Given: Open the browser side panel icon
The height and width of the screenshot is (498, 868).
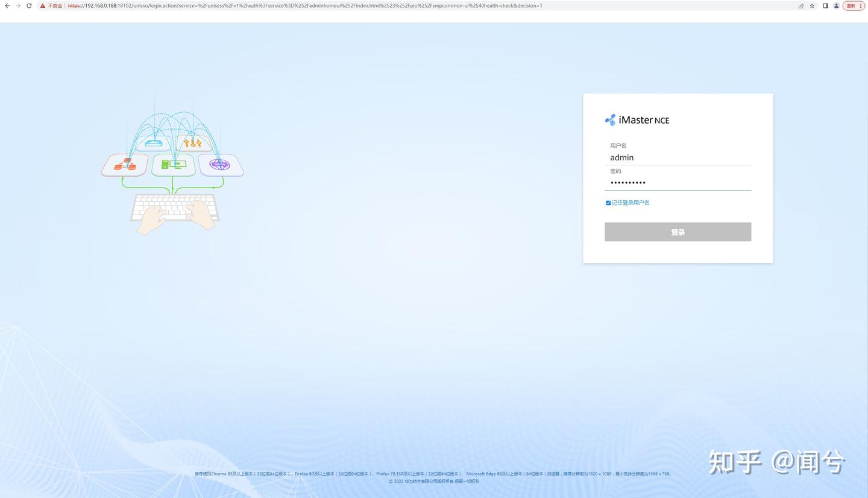Looking at the screenshot, I should [x=825, y=5].
